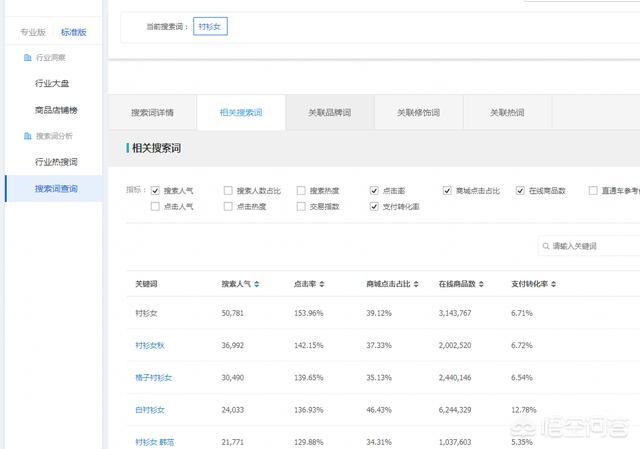Viewport: 640px width, 449px height.
Task: Enable the 点击人气 indicator checkbox
Action: [x=155, y=207]
